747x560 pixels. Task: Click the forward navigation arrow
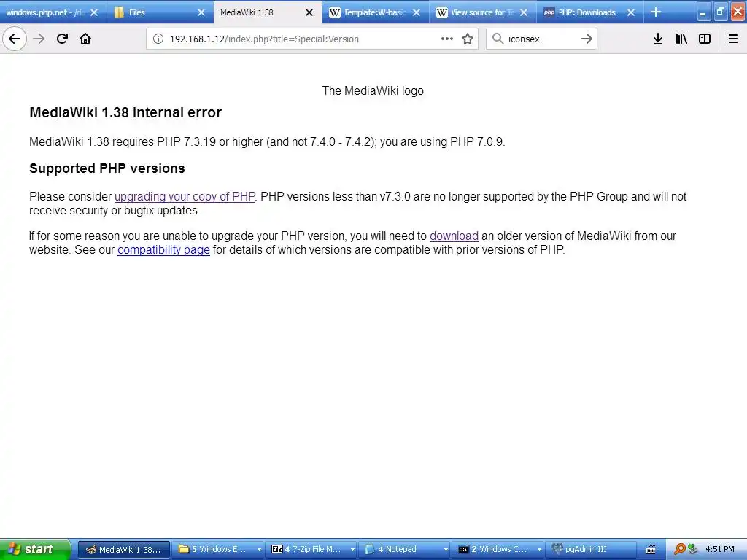pyautogui.click(x=39, y=39)
